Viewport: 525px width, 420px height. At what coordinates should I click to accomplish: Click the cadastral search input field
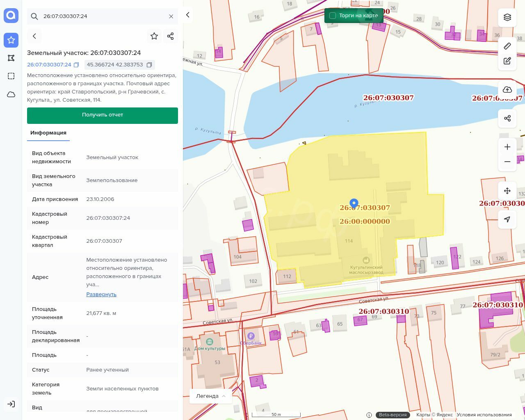click(103, 16)
